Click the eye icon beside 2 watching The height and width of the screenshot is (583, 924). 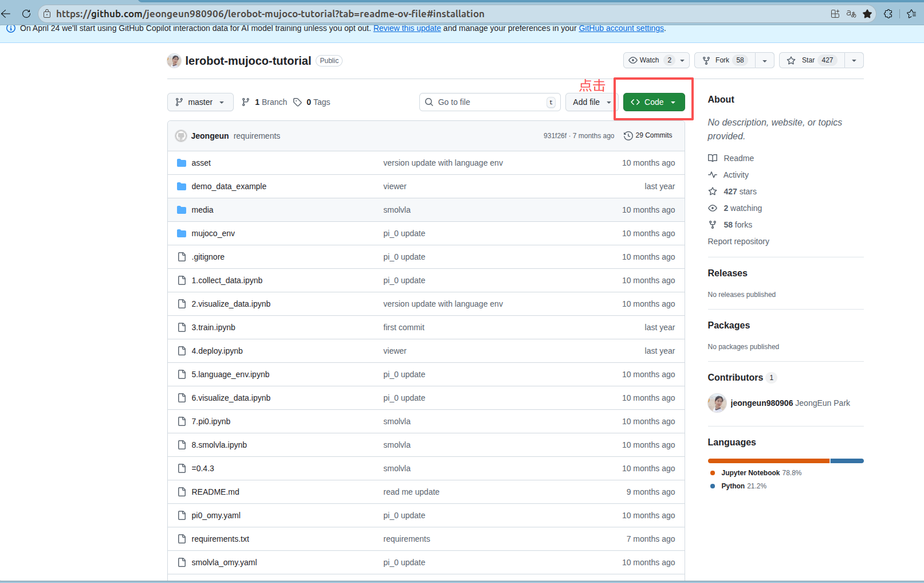(713, 208)
